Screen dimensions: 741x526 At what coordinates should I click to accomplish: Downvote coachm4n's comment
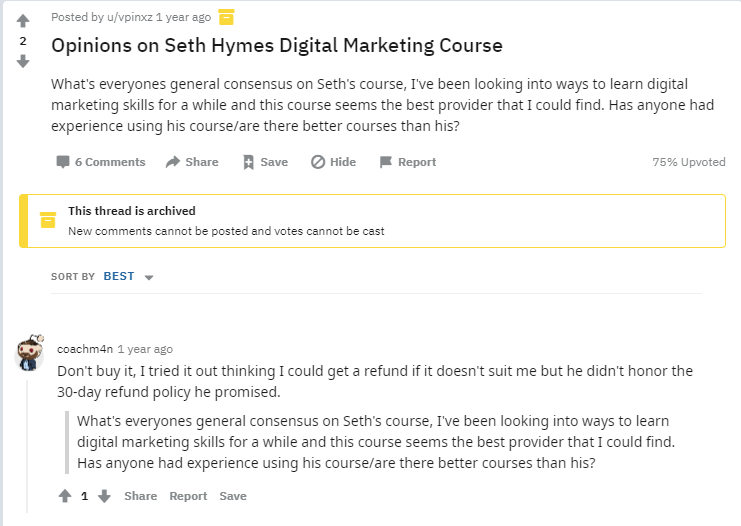click(104, 496)
